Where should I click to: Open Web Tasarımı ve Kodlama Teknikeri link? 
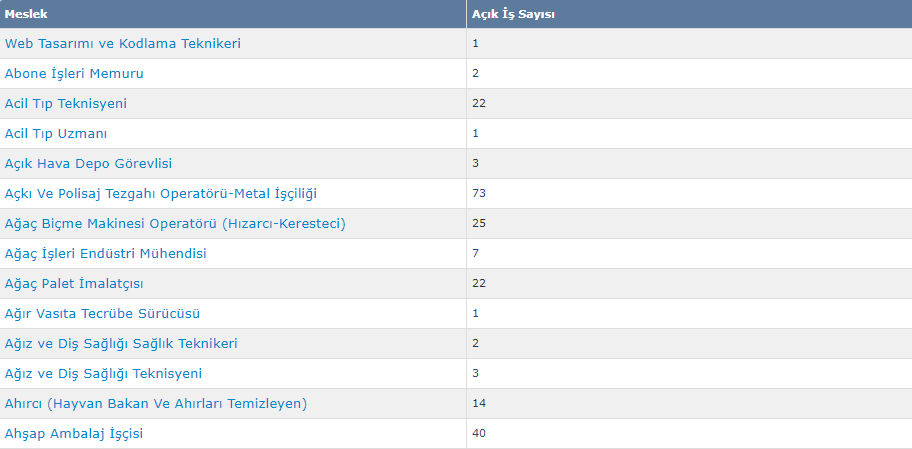pos(123,44)
